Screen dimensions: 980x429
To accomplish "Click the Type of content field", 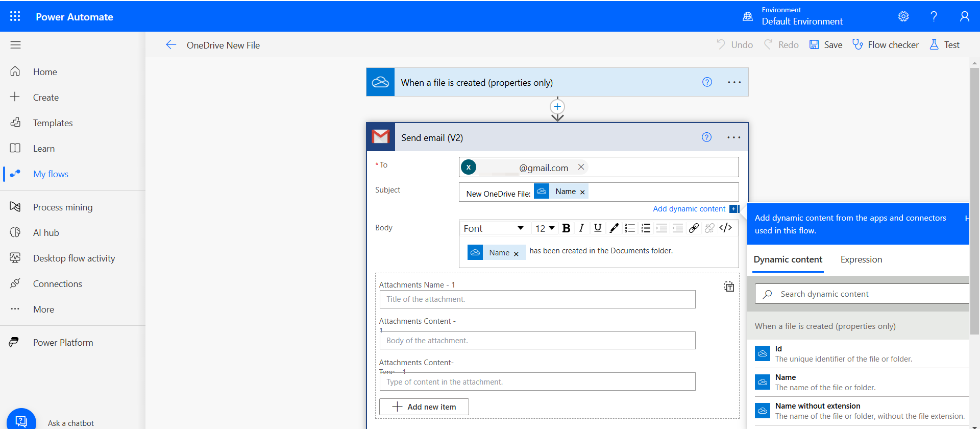I will click(x=537, y=382).
